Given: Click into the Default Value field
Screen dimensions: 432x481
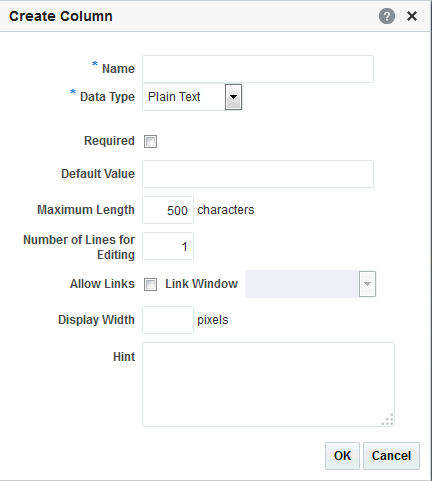Looking at the screenshot, I should tap(258, 174).
